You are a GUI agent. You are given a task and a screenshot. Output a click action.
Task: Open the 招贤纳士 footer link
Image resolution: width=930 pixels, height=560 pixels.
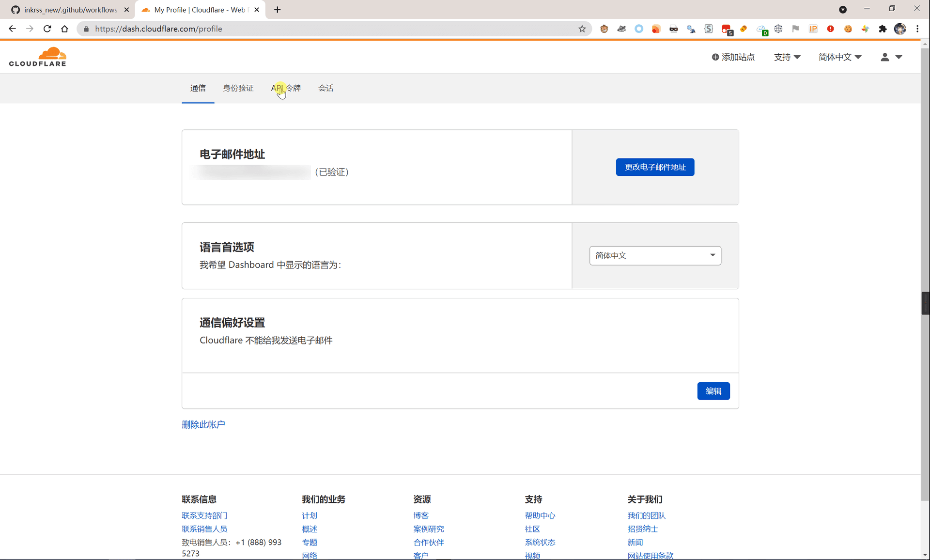point(643,529)
